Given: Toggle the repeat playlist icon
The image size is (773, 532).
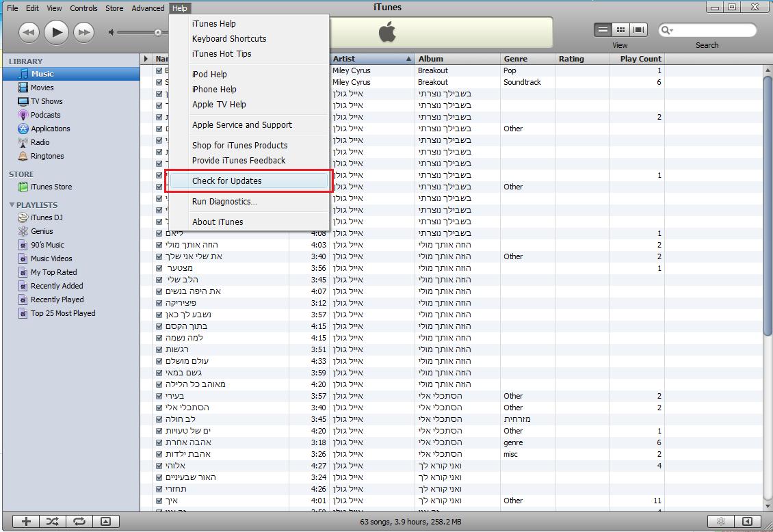Looking at the screenshot, I should click(x=79, y=521).
